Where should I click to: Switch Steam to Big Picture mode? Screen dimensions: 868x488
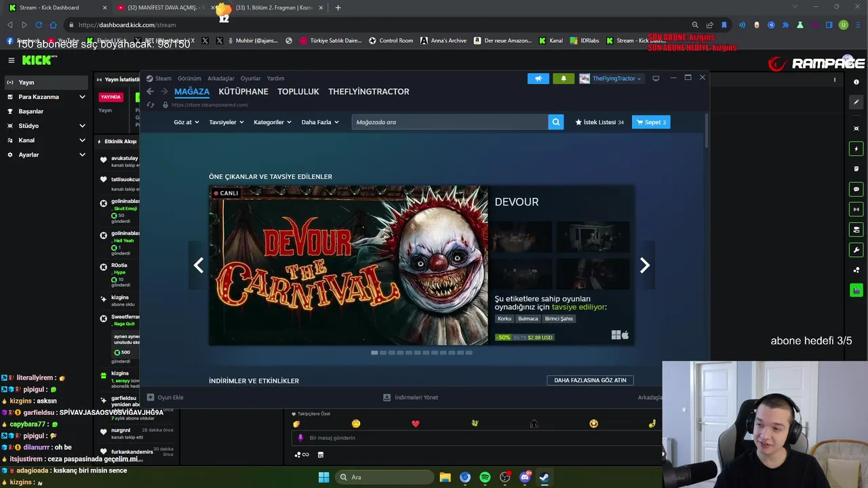tap(656, 79)
